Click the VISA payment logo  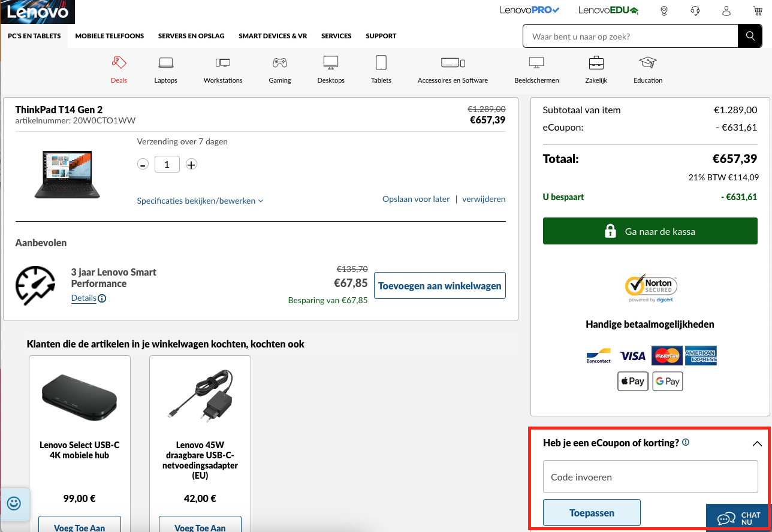click(632, 356)
